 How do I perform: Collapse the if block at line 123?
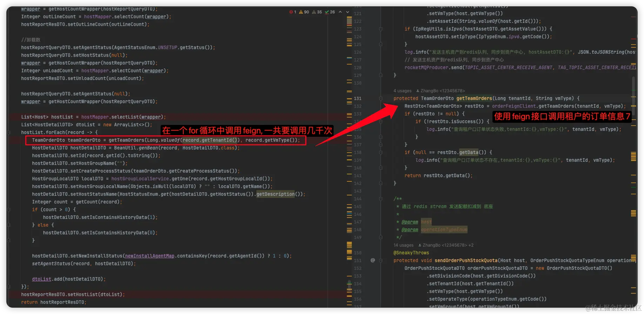(x=381, y=29)
